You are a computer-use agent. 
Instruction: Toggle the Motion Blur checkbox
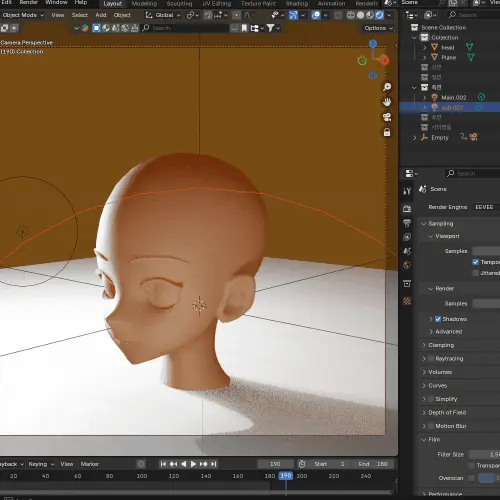431,426
